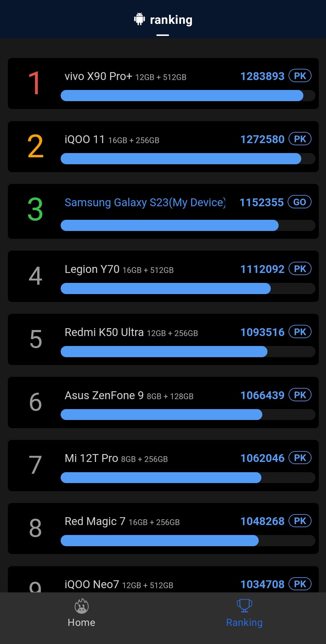Tap PK badge for iQOO 11

[300, 139]
